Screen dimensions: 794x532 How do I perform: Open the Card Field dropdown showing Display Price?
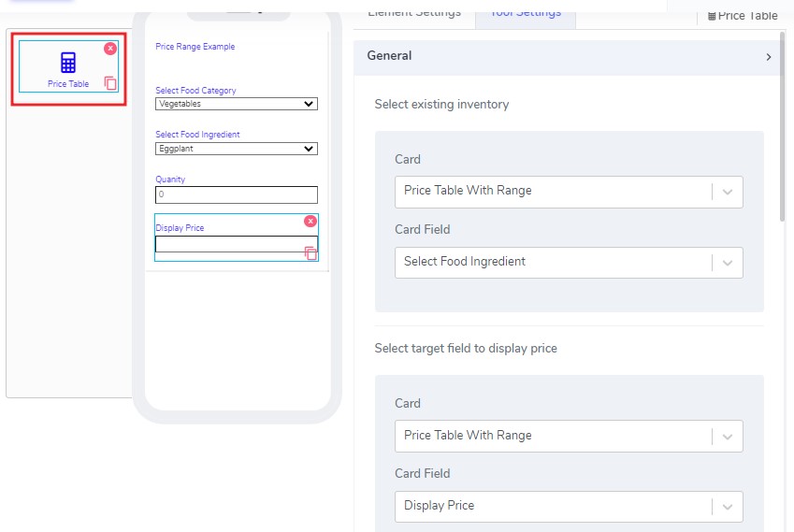[569, 506]
